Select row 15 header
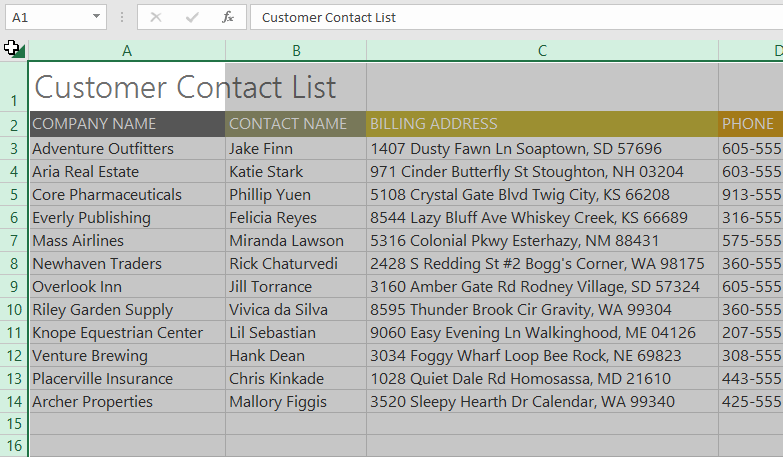Screen dimensions: 783x457 (14, 424)
